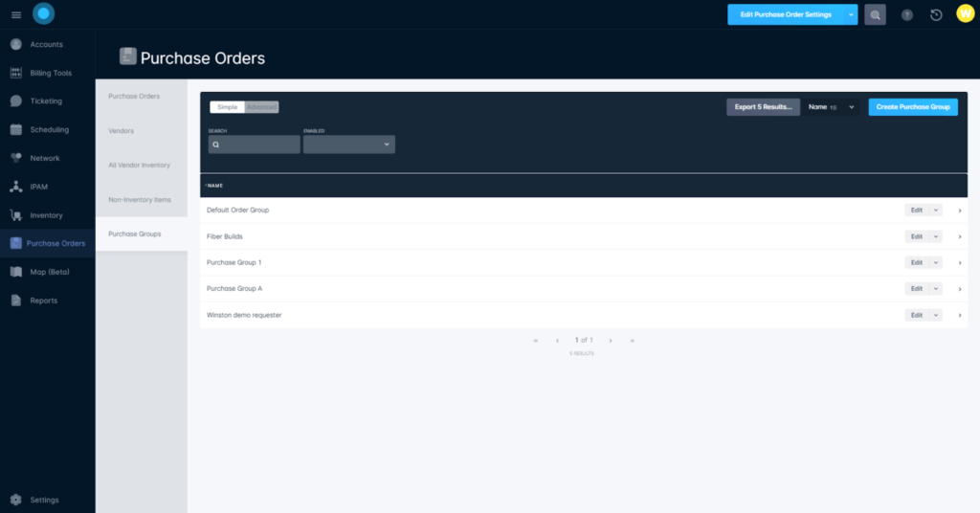The image size is (980, 513).
Task: Click the Inventory cart icon
Action: (x=16, y=215)
